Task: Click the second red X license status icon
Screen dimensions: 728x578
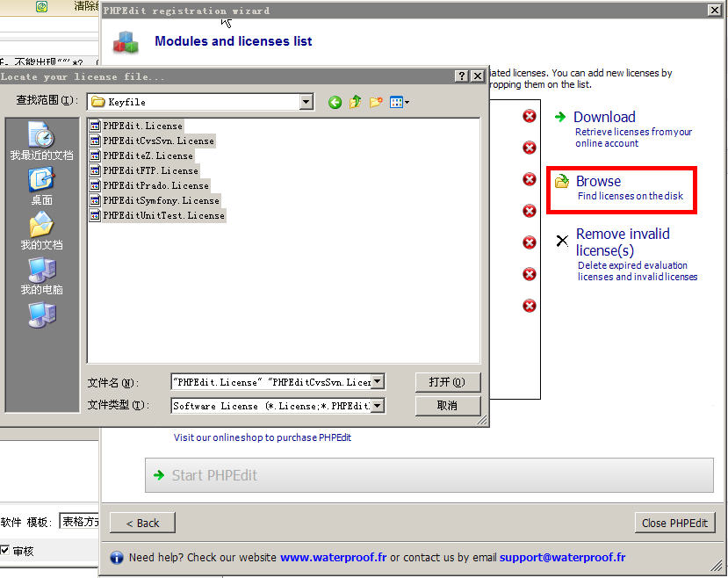Action: tap(530, 148)
